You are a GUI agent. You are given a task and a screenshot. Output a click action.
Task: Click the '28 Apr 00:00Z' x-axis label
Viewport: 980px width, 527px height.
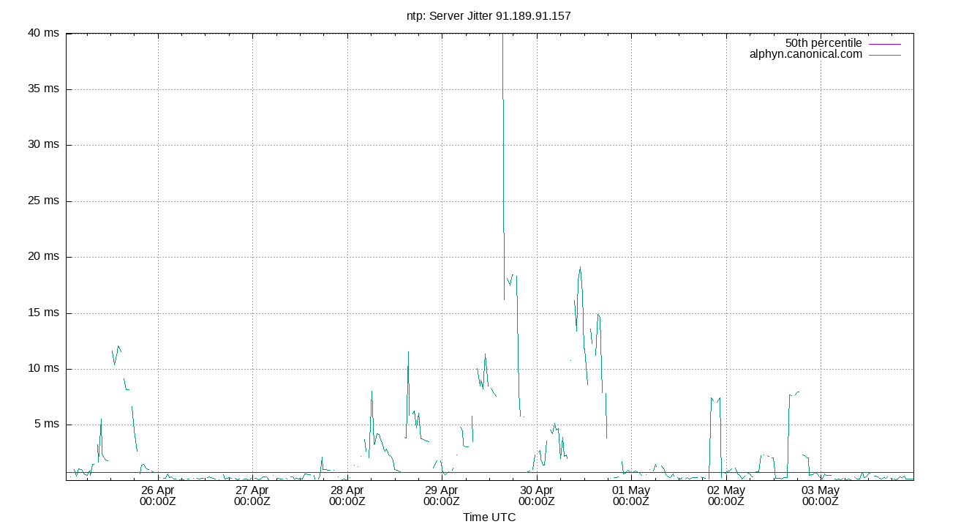347,496
